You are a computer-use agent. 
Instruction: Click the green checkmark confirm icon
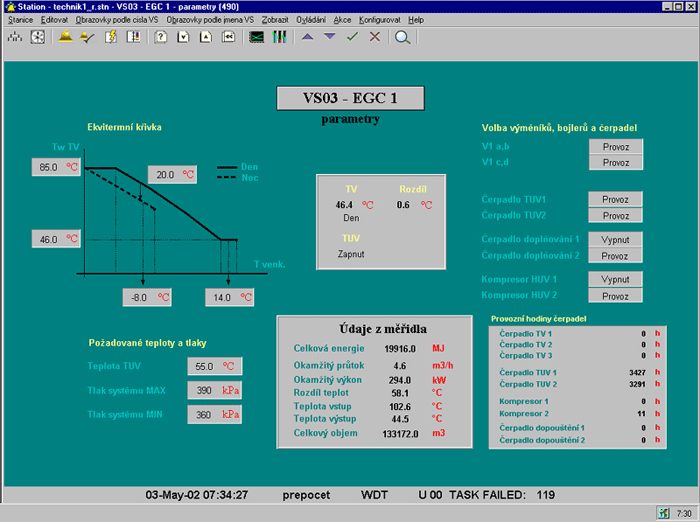352,37
